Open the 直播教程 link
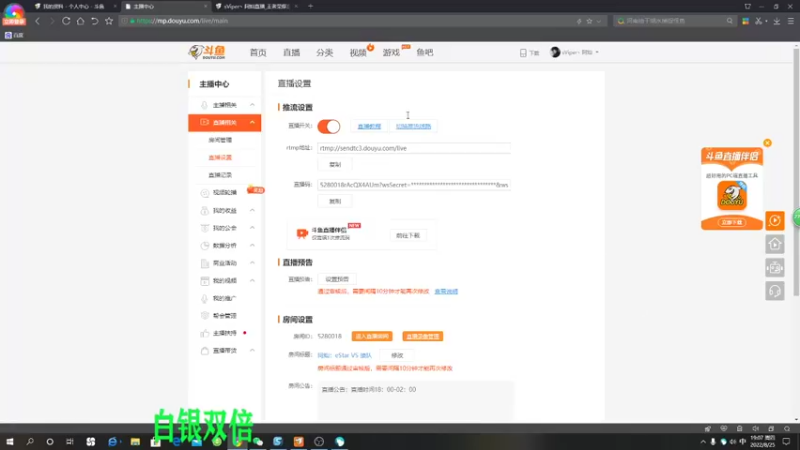 point(369,126)
